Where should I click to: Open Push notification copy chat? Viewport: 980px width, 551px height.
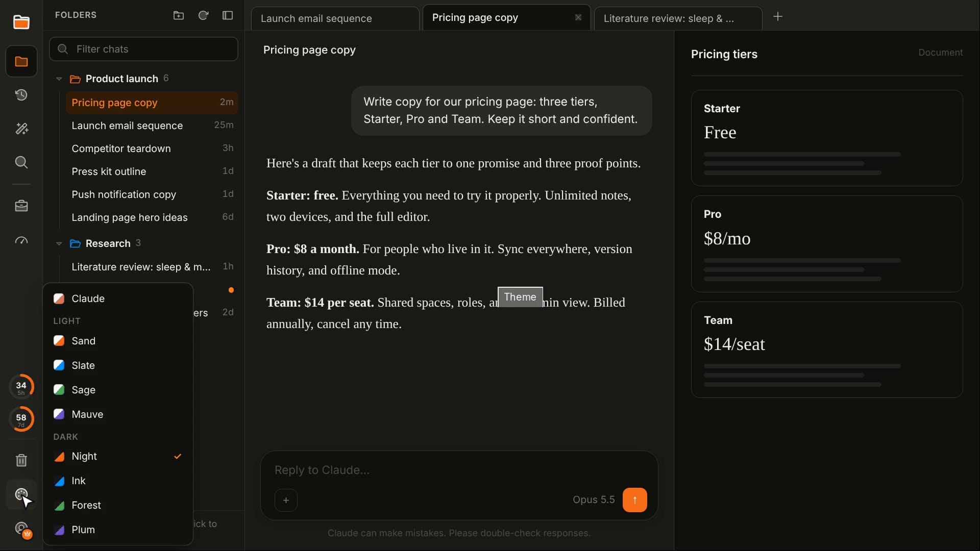pos(152,194)
